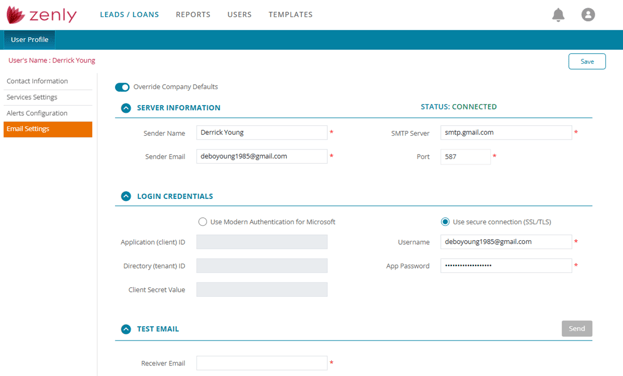Collapse the Login Credentials section

point(126,196)
